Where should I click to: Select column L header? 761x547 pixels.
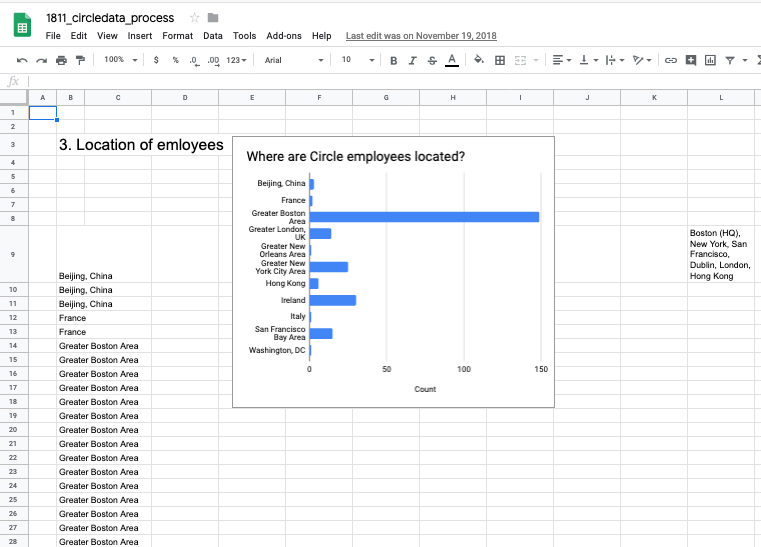pos(721,98)
